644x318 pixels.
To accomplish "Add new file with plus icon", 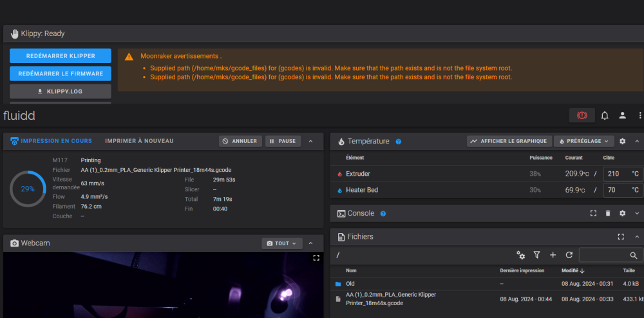I will pos(553,255).
